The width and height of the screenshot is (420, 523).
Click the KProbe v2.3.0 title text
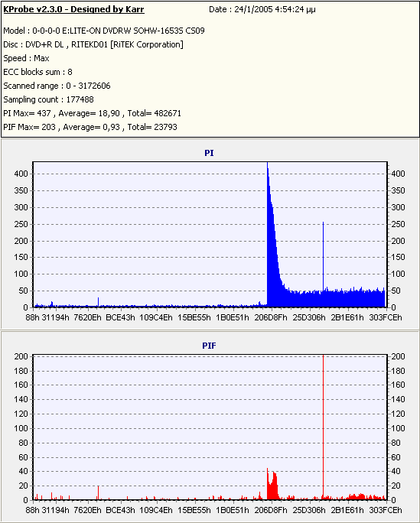(73, 9)
